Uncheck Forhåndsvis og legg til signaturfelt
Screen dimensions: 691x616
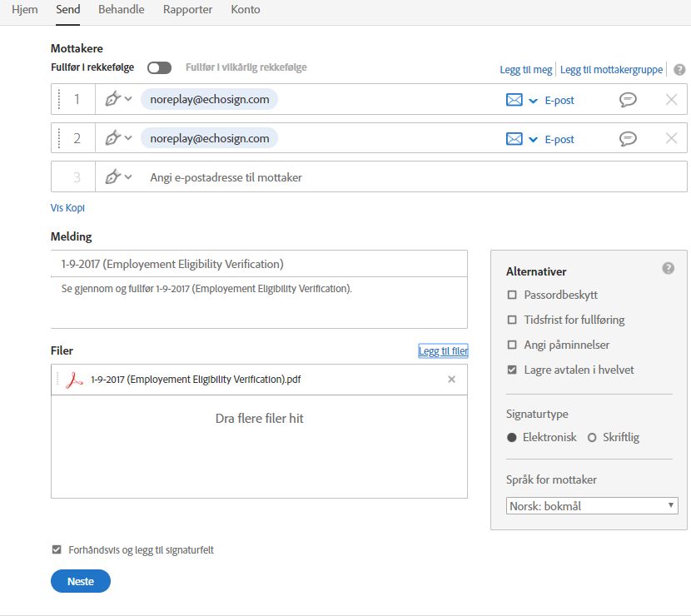[x=57, y=549]
